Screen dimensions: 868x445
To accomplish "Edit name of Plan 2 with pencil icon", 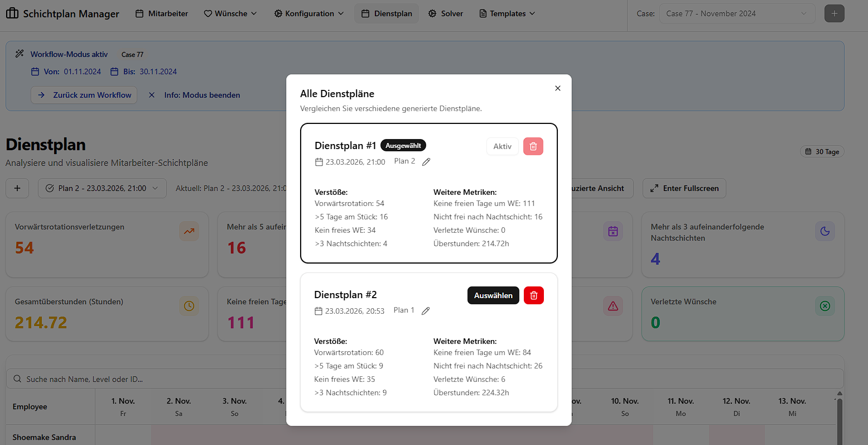I will tap(426, 162).
